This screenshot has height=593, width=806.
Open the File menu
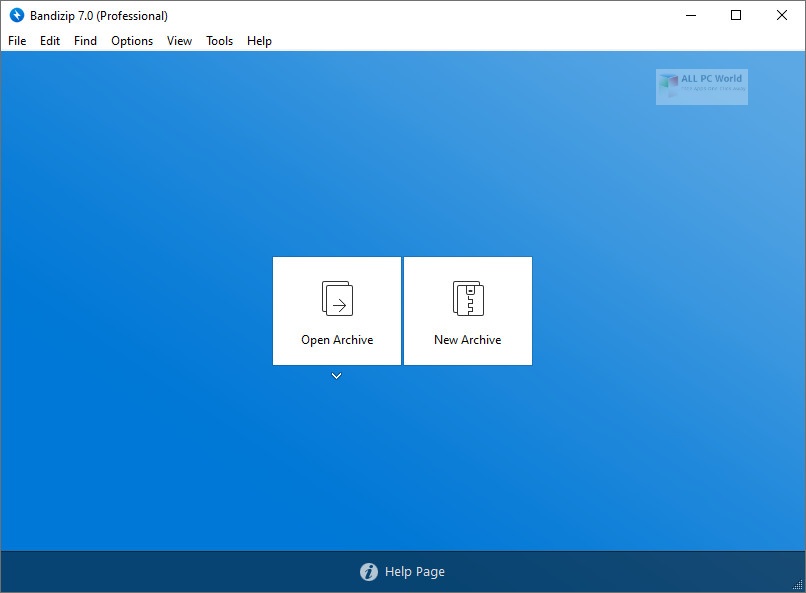tap(17, 41)
